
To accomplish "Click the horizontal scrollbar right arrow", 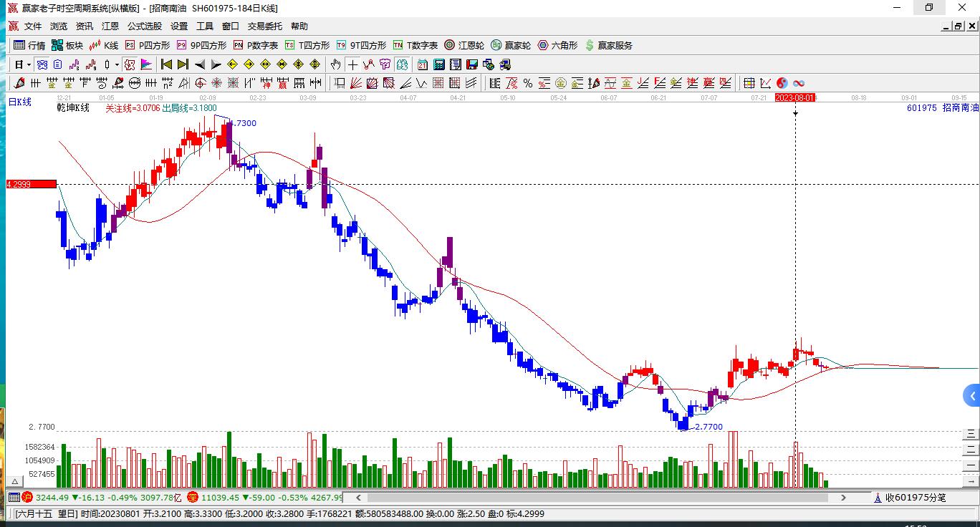I will tap(843, 497).
